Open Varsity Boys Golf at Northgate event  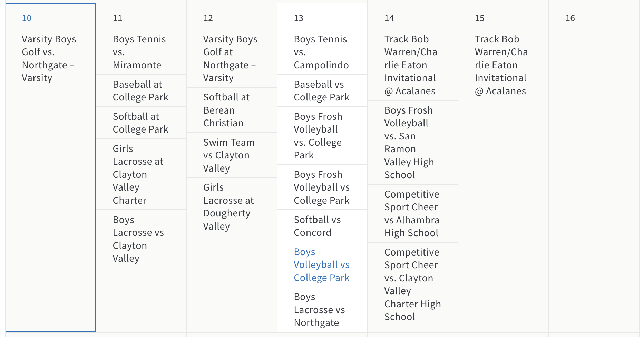[230, 58]
